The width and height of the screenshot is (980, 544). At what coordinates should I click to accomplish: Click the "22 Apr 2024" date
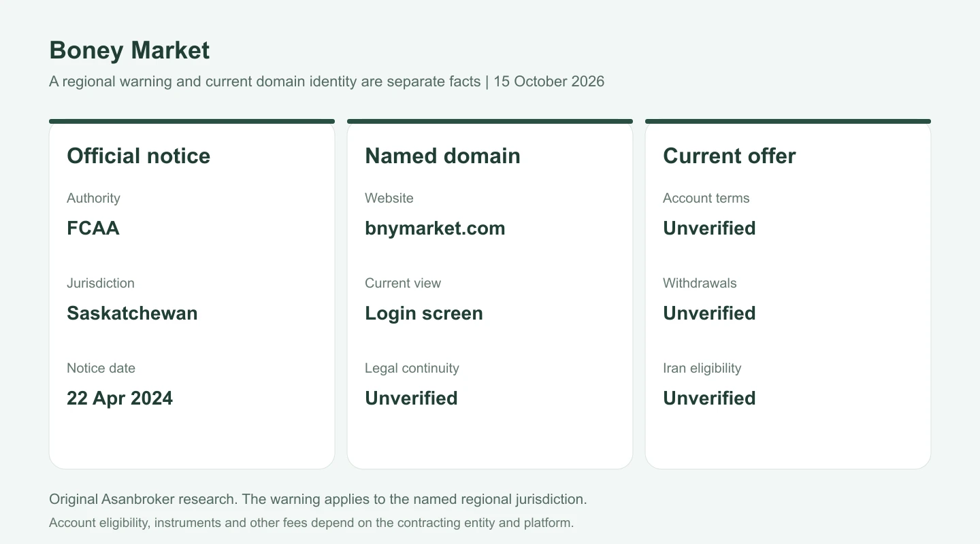click(120, 398)
